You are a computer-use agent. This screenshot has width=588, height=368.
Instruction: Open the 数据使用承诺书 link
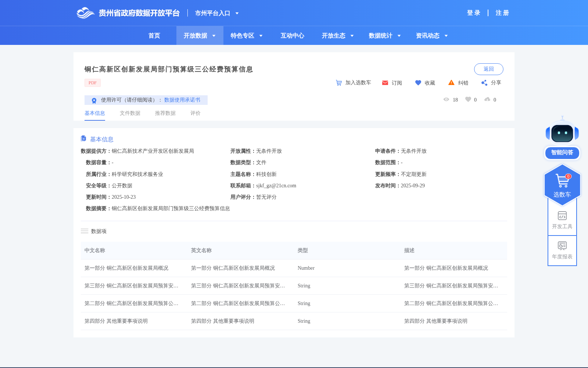click(182, 100)
